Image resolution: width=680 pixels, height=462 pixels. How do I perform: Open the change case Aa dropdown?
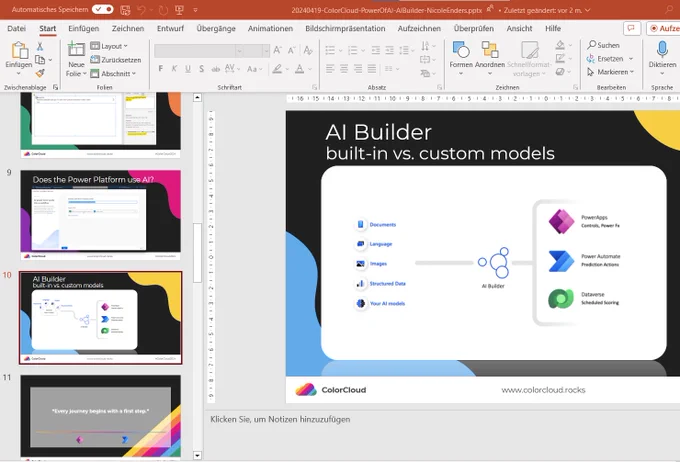(x=254, y=69)
